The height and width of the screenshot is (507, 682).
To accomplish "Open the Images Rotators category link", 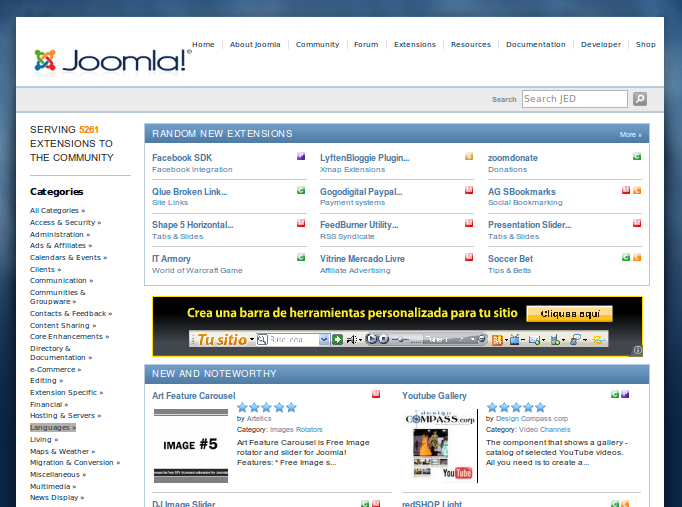I will tap(296, 429).
